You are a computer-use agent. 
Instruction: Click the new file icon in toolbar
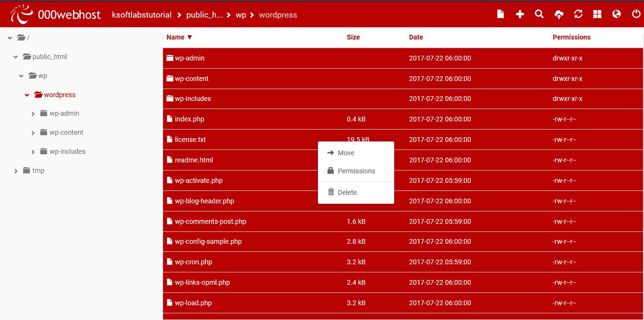501,14
